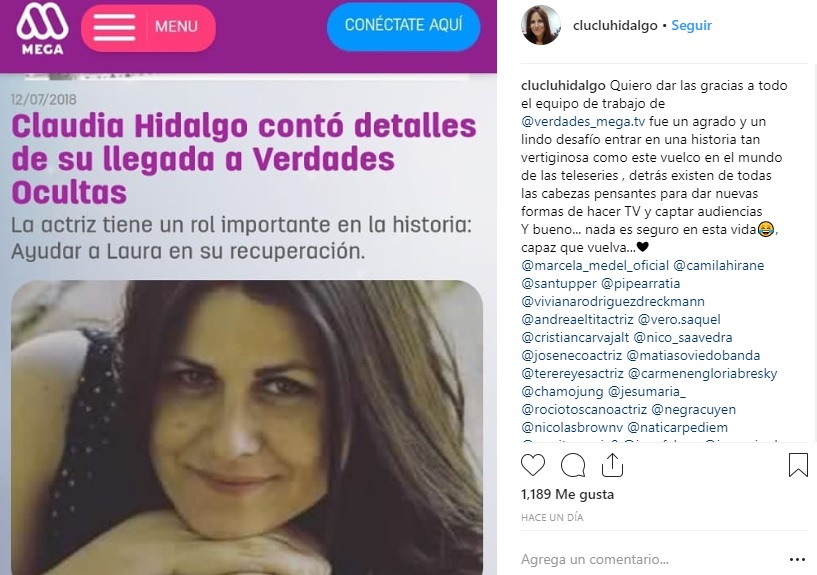Visit the @marcela_medel_oficial profile mention

tap(595, 266)
